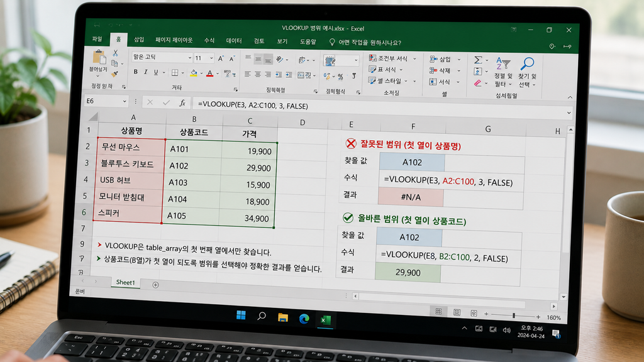
Task: Click the Cut scissors icon
Action: point(116,53)
